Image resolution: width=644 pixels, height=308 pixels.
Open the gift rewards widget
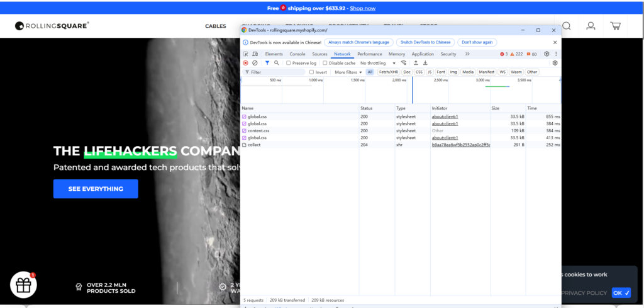(x=23, y=285)
